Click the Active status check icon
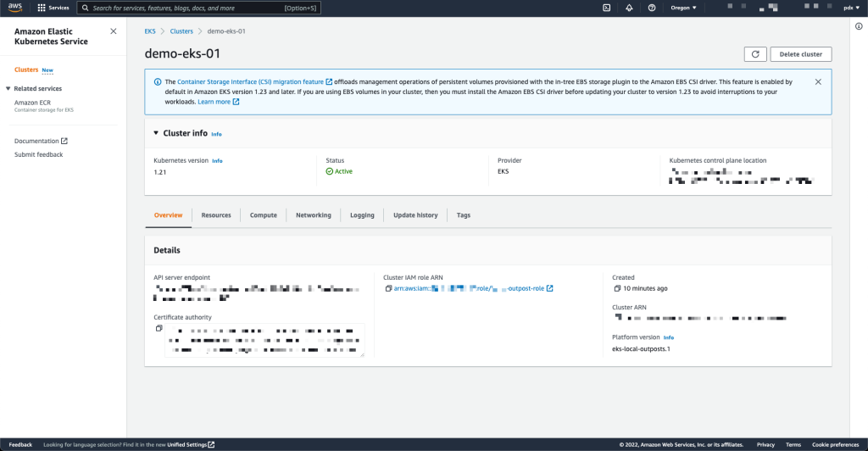 click(330, 171)
